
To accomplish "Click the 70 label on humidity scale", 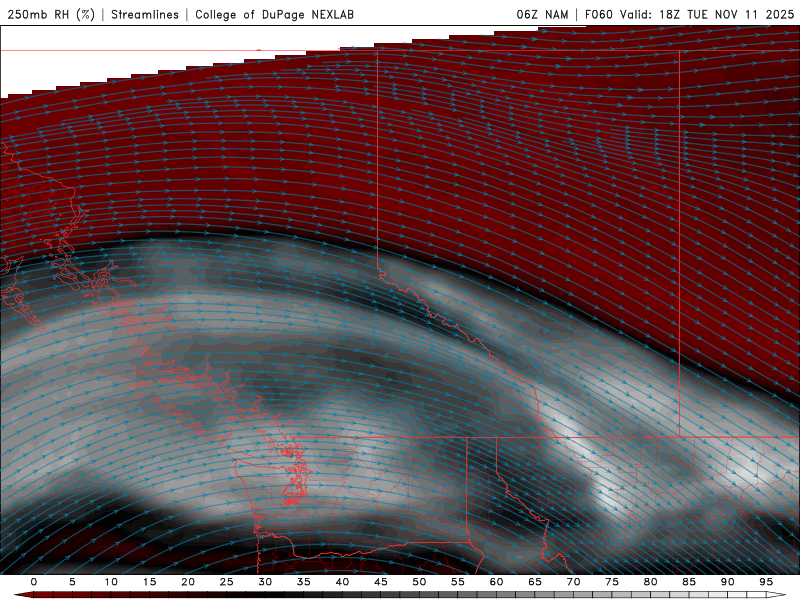I will click(573, 582).
